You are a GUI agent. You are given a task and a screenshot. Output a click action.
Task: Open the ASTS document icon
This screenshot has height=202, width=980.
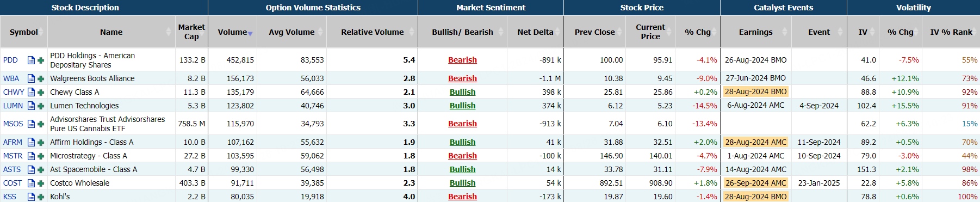(31, 169)
